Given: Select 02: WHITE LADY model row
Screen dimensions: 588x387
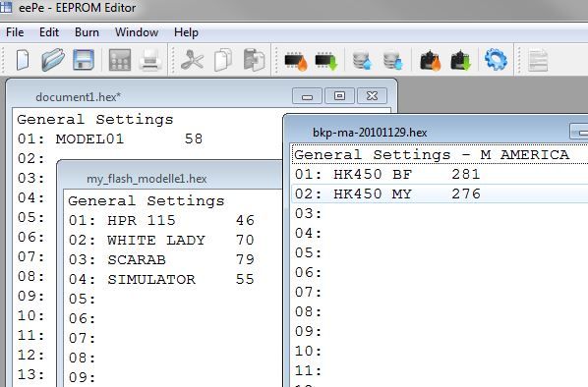Looking at the screenshot, I should 161,240.
